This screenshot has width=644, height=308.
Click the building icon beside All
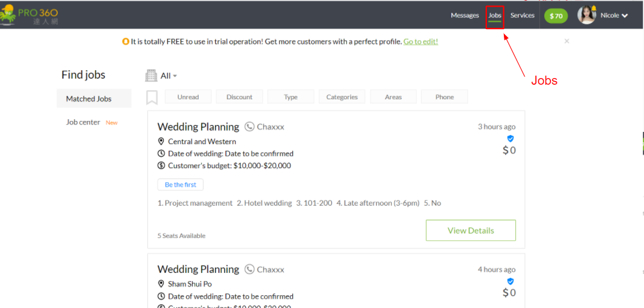tap(151, 76)
